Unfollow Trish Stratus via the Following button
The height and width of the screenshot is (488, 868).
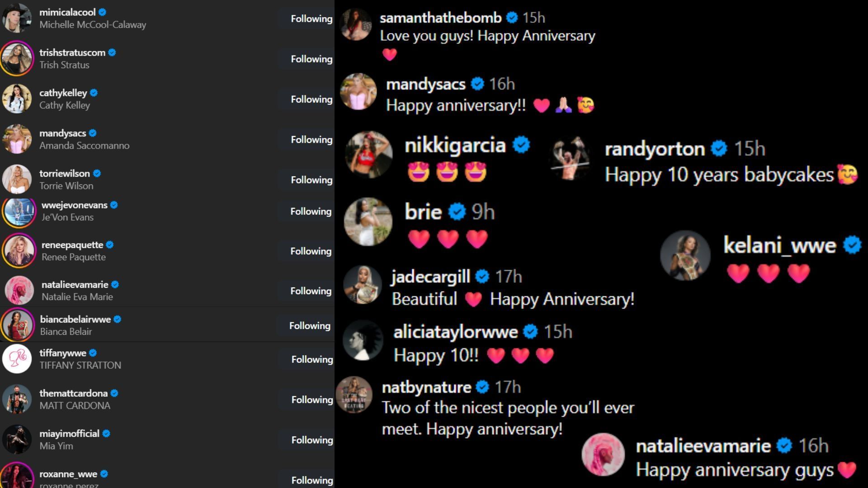(x=312, y=59)
